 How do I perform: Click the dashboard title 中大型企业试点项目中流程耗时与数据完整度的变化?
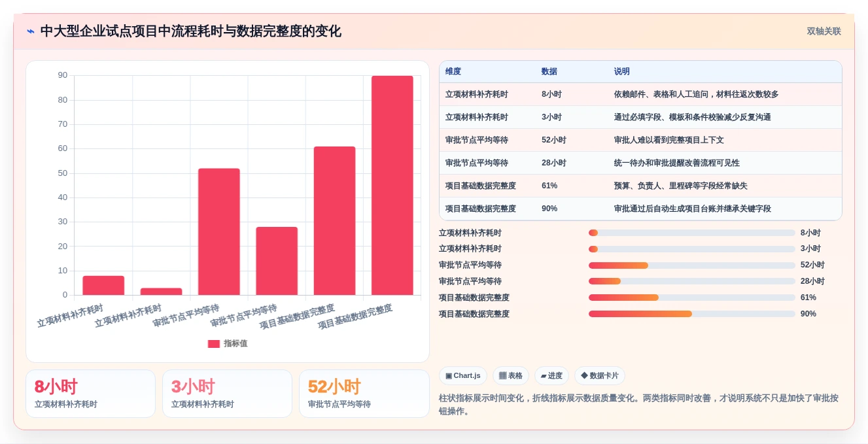[190, 31]
